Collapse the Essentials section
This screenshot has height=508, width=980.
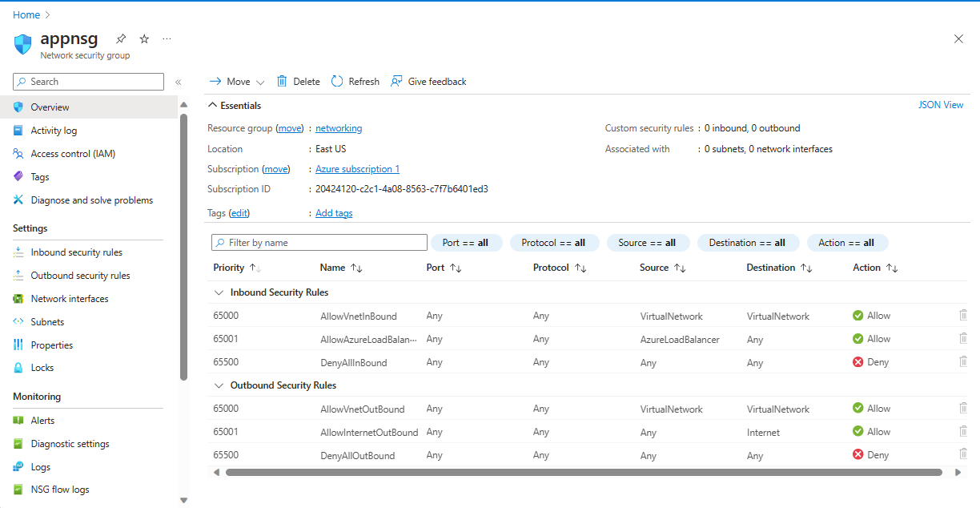pyautogui.click(x=213, y=106)
